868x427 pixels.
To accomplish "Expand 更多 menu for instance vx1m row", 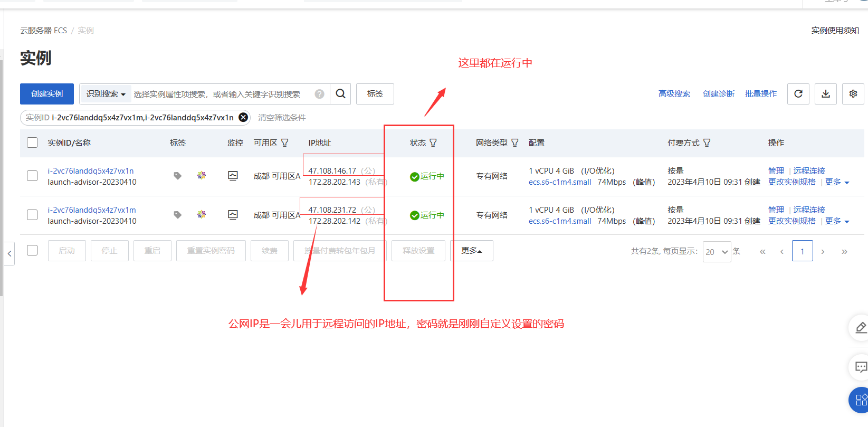I will (x=837, y=221).
